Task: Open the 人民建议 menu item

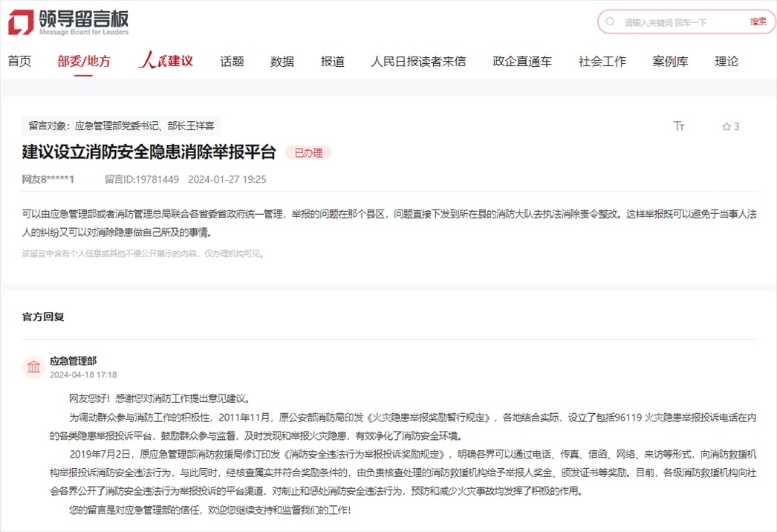Action: coord(165,62)
